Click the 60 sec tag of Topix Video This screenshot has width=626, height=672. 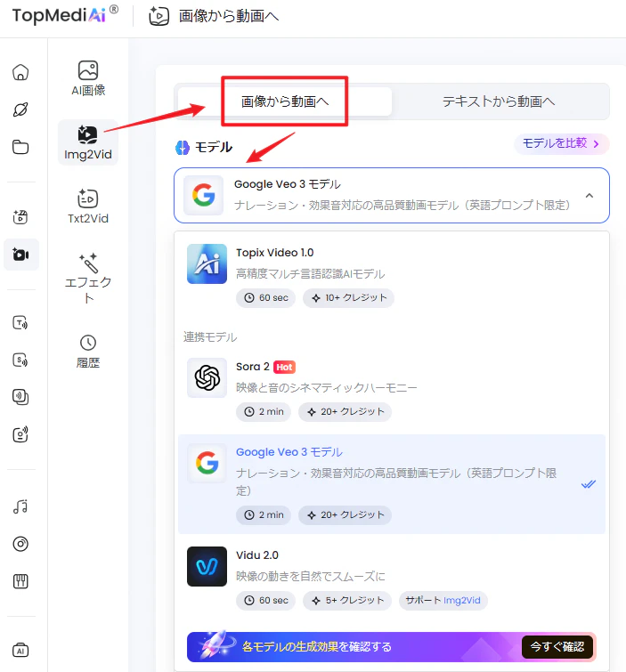coord(265,298)
